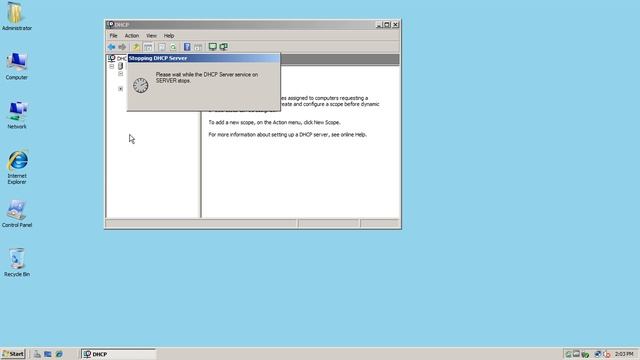
Task: Collapse the server node in the tree
Action: click(111, 66)
